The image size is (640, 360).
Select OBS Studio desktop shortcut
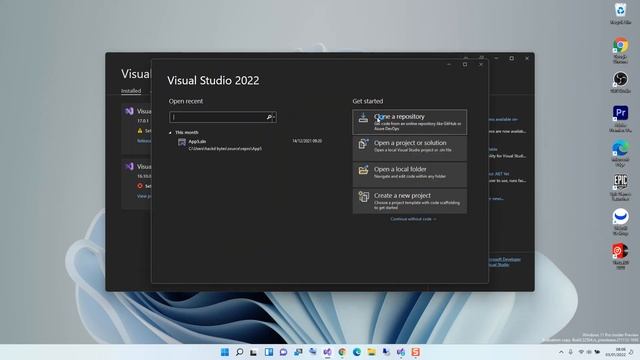tap(620, 82)
